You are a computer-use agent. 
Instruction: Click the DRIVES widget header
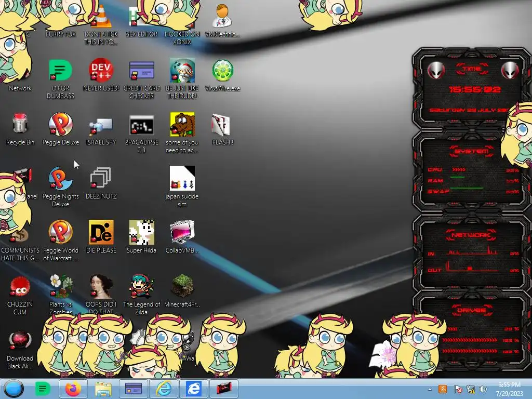tap(472, 310)
